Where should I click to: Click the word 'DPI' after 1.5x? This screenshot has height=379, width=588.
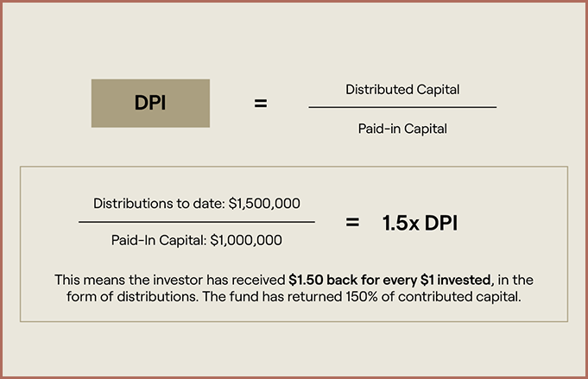(439, 223)
